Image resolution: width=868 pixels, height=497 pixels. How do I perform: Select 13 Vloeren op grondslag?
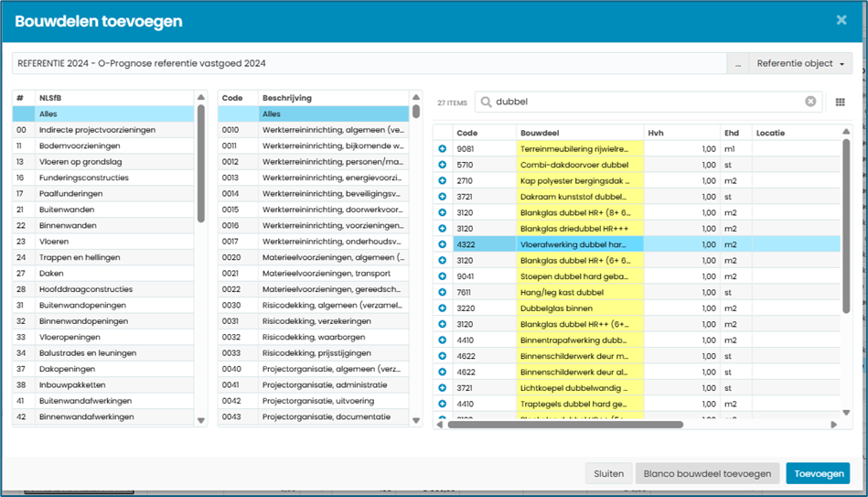pos(103,162)
